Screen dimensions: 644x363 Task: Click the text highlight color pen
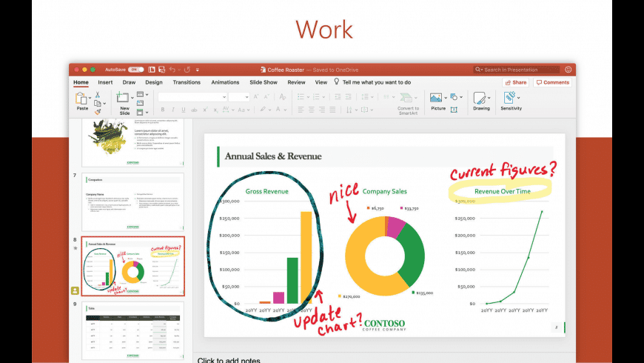pyautogui.click(x=263, y=110)
